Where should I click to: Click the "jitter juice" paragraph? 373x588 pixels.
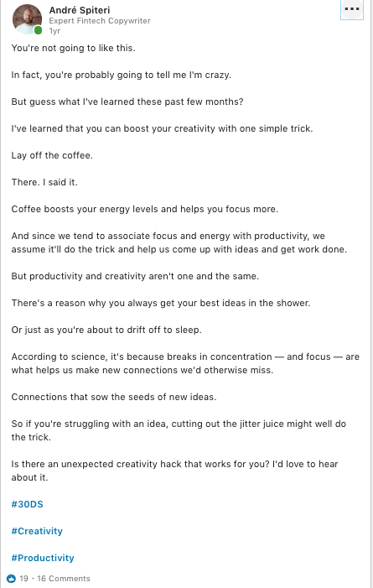(x=179, y=430)
